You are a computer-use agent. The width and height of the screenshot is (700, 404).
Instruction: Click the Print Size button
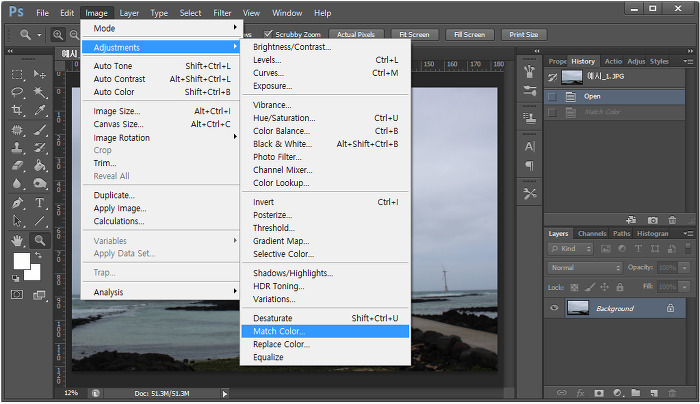point(523,34)
